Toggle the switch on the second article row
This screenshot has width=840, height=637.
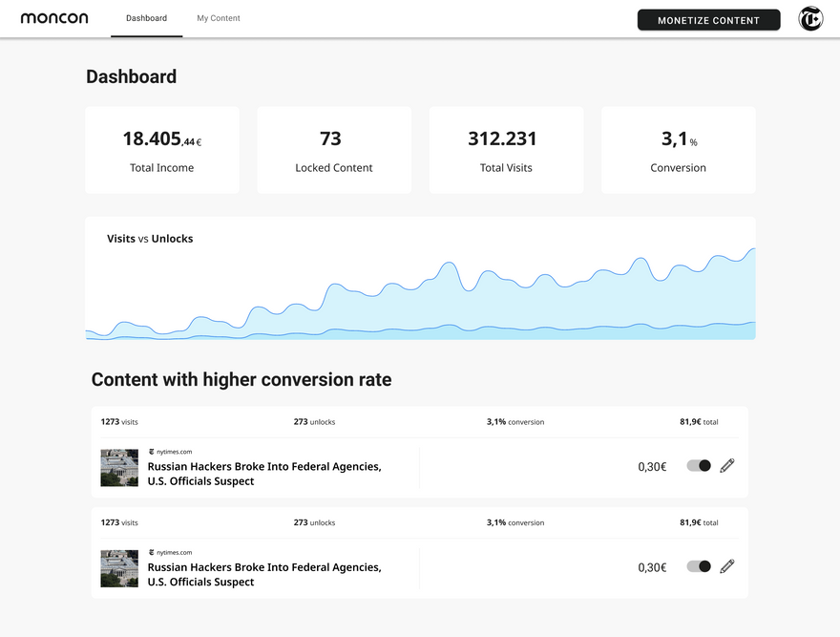[699, 566]
